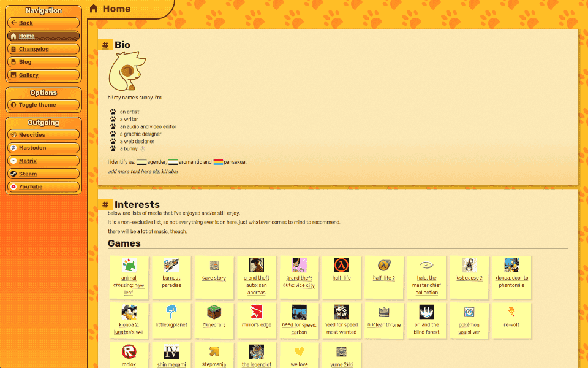Click the Interests section hash anchor
The height and width of the screenshot is (368, 588).
(105, 205)
